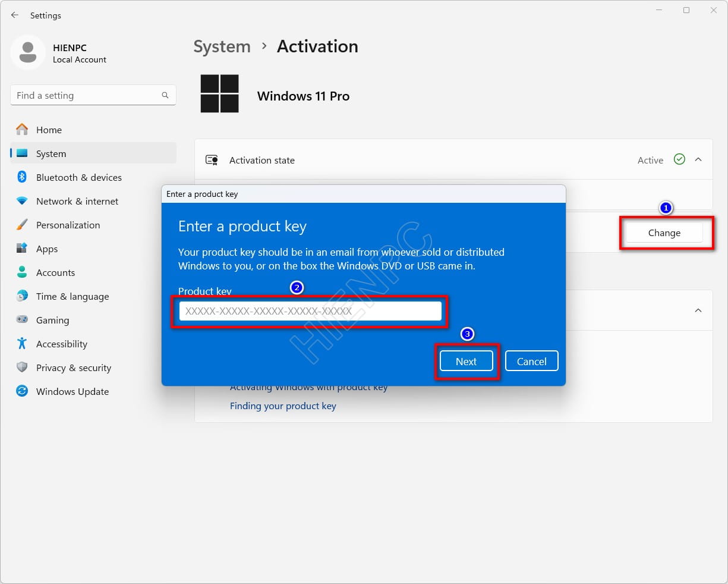Click the Active status text
Image resolution: width=728 pixels, height=584 pixels.
[650, 160]
